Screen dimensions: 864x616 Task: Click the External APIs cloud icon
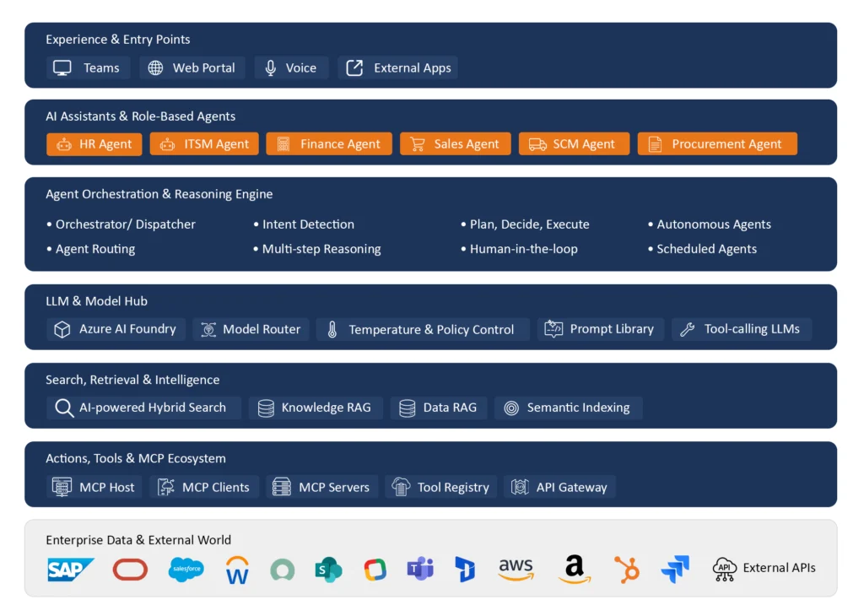(724, 569)
